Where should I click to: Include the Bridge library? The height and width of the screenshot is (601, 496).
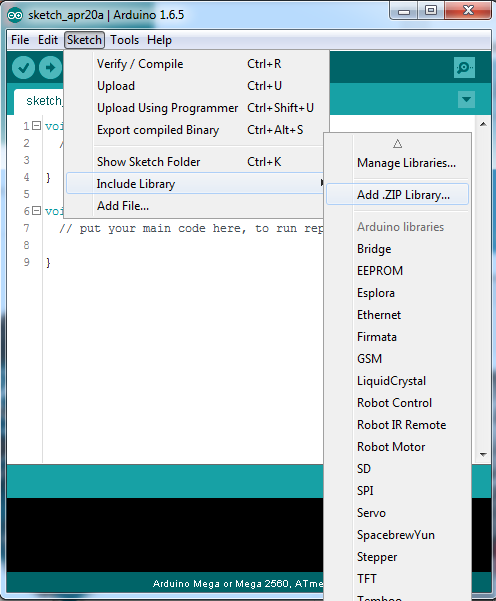point(397,249)
